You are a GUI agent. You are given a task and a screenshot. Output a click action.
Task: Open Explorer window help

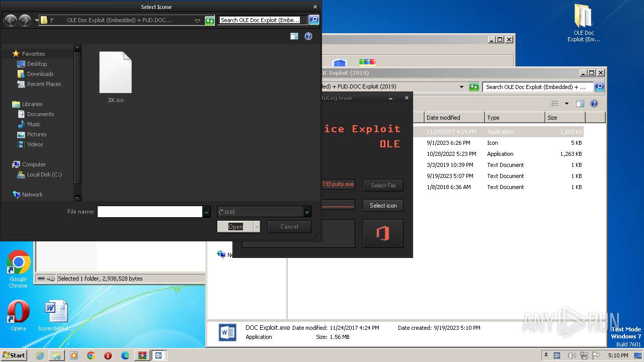594,104
